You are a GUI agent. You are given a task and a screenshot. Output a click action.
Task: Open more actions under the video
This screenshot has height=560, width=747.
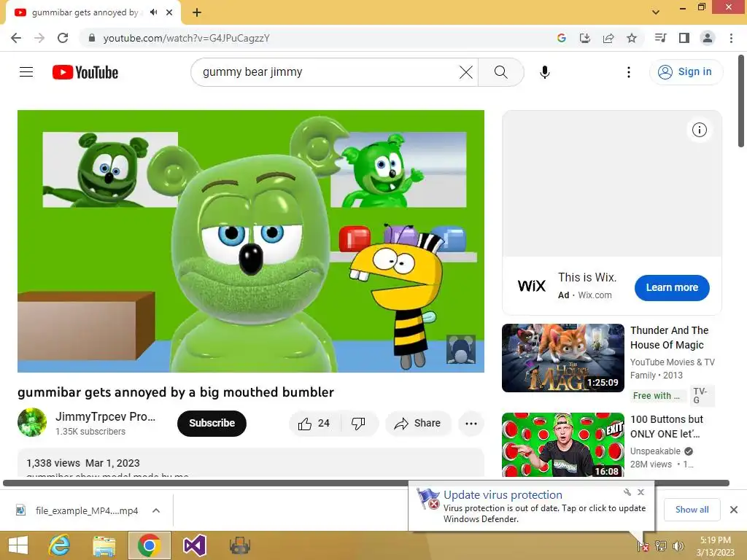tap(471, 424)
